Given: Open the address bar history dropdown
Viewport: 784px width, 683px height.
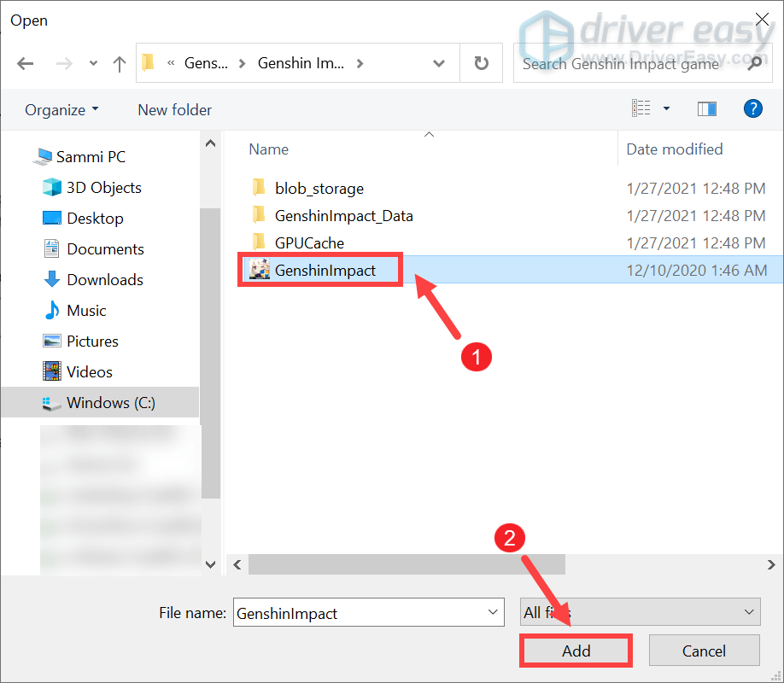Looking at the screenshot, I should tap(438, 63).
